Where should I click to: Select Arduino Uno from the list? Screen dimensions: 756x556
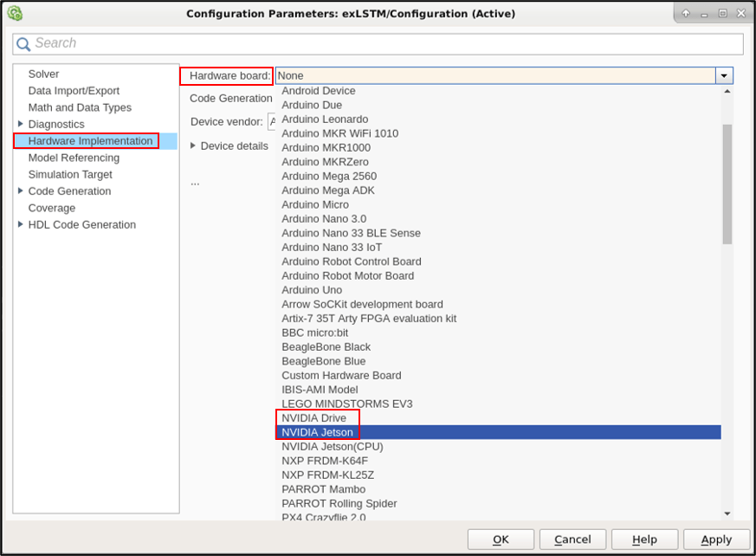coord(312,290)
